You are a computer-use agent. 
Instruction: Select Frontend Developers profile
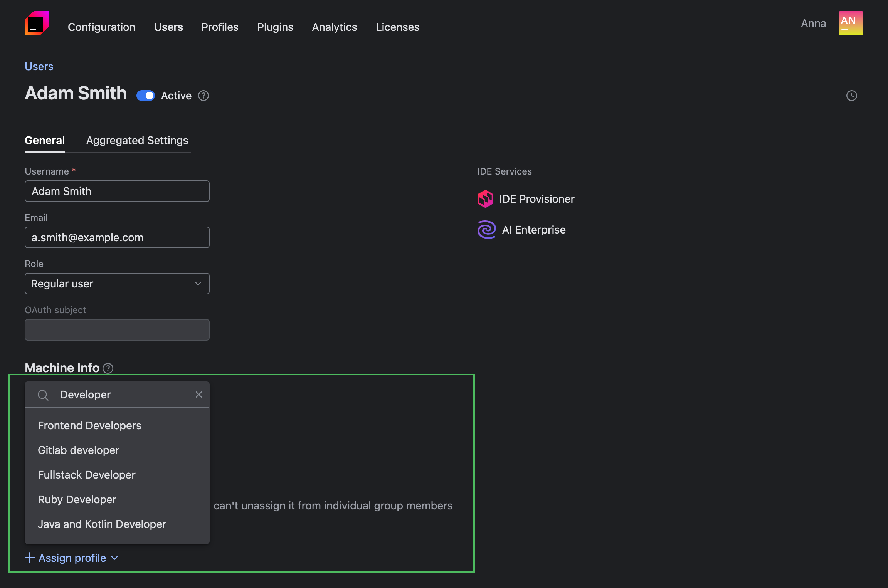click(x=117, y=425)
